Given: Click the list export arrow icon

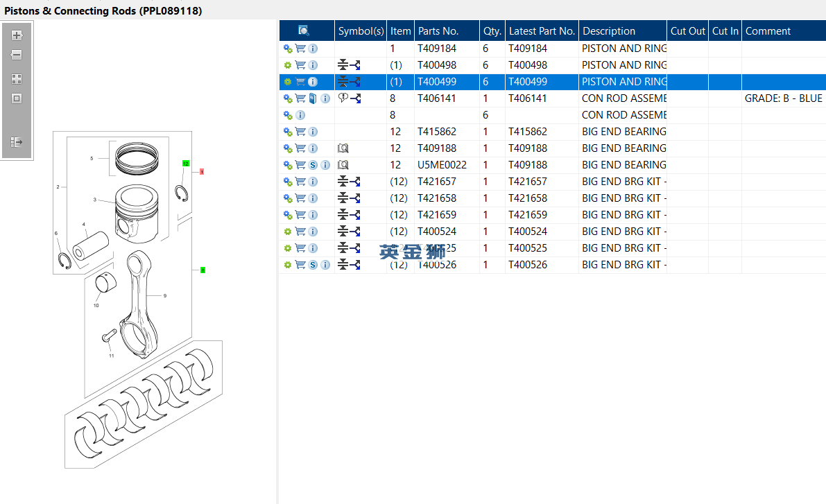Looking at the screenshot, I should pos(17,141).
